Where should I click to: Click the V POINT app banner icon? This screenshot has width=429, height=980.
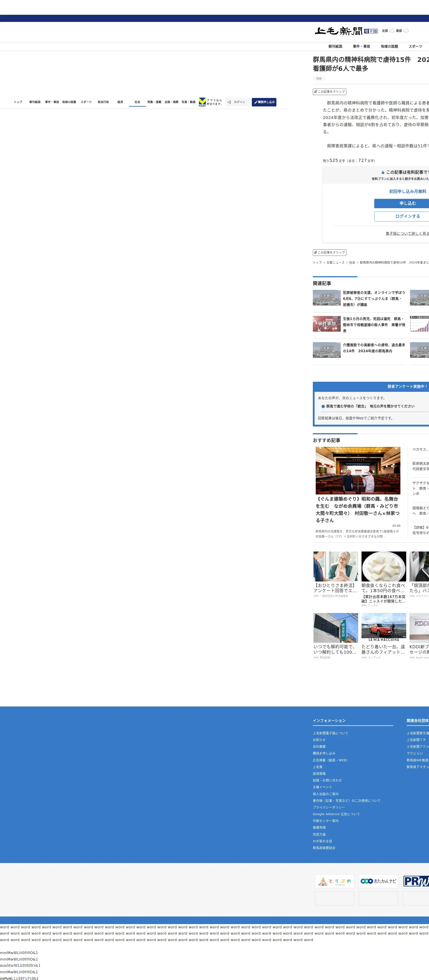202,102
